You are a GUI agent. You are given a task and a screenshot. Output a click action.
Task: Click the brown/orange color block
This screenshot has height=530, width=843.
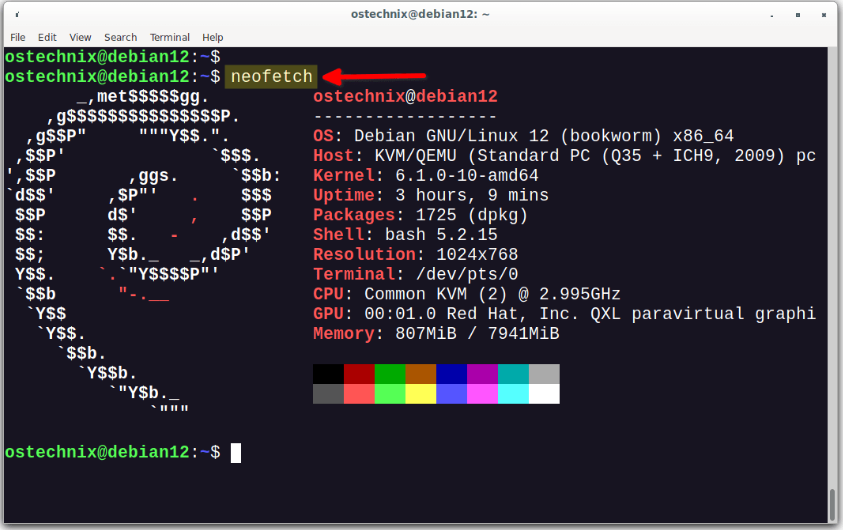point(421,374)
